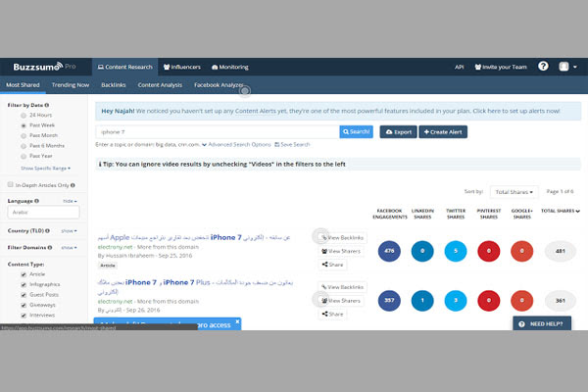View Sharers for the iPhone 7 Plus article
The height and width of the screenshot is (392, 588).
pyautogui.click(x=341, y=301)
